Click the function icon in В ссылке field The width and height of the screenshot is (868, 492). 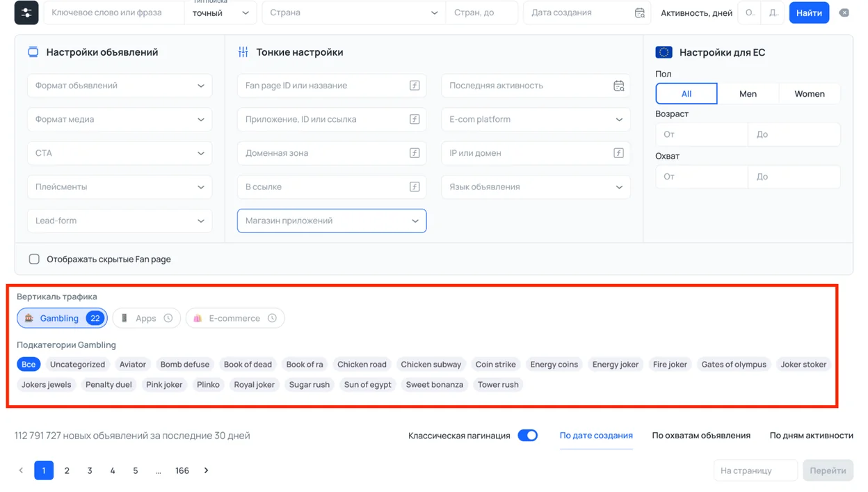(x=415, y=187)
